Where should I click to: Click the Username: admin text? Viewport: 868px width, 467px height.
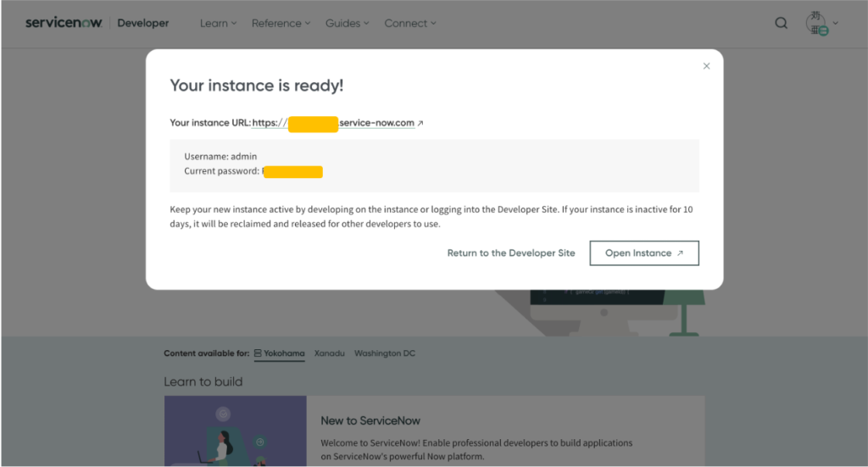click(x=220, y=157)
